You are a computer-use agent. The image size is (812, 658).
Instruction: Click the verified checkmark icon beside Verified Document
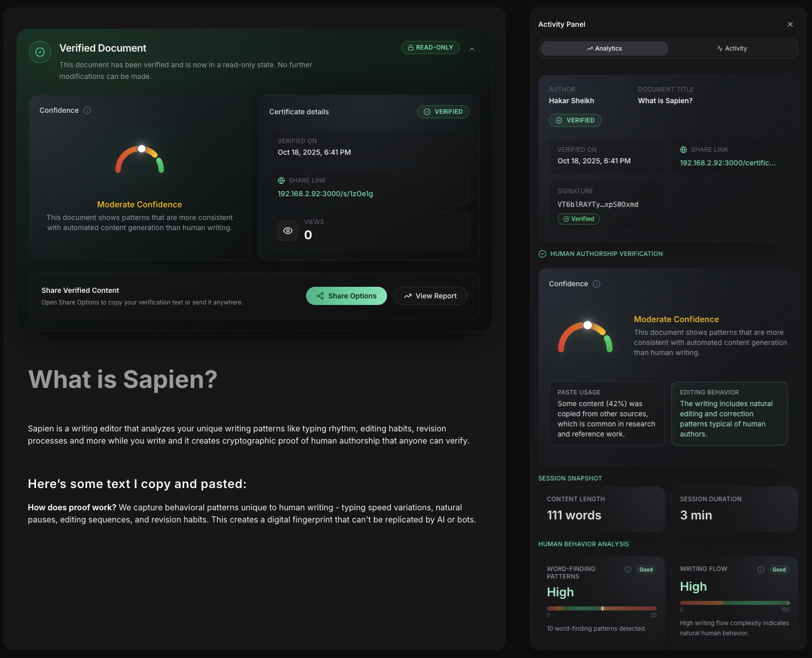[x=40, y=52]
